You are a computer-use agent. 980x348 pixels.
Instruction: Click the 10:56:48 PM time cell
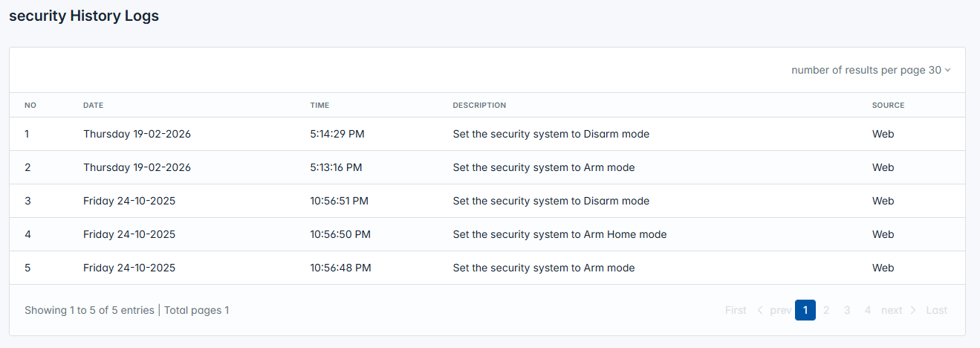pos(340,268)
